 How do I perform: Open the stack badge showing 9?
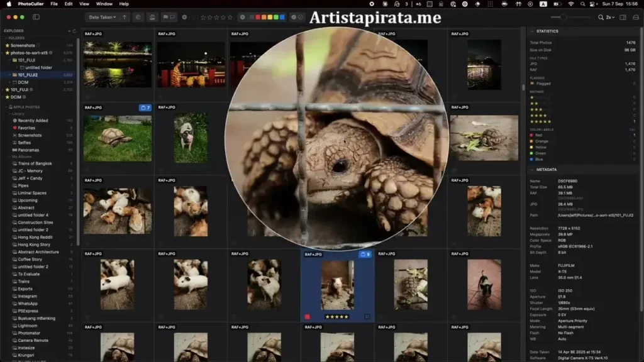pos(365,255)
